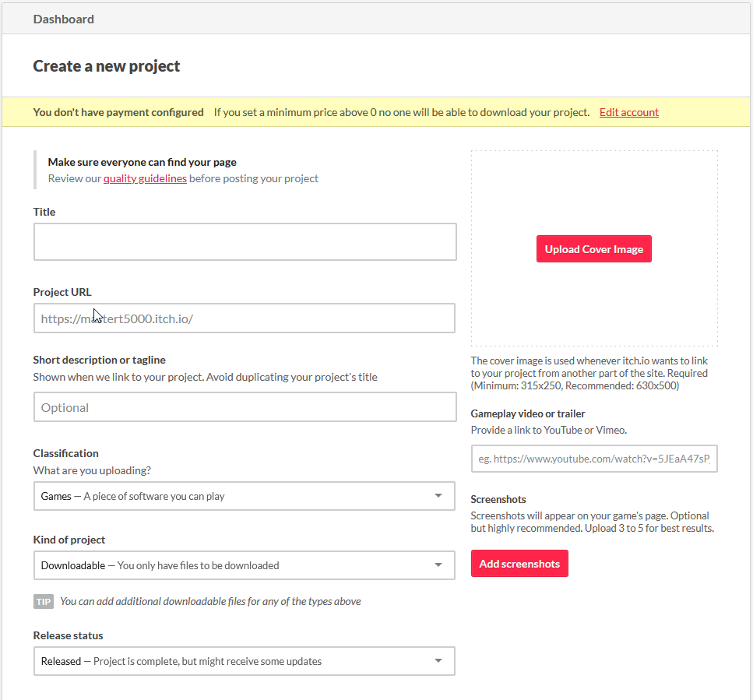Focus the gameplay video link field
Screen dimensions: 753x700
pos(594,459)
